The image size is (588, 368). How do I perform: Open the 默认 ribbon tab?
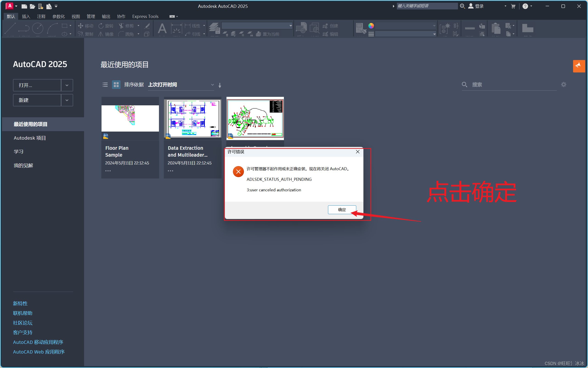(x=11, y=16)
